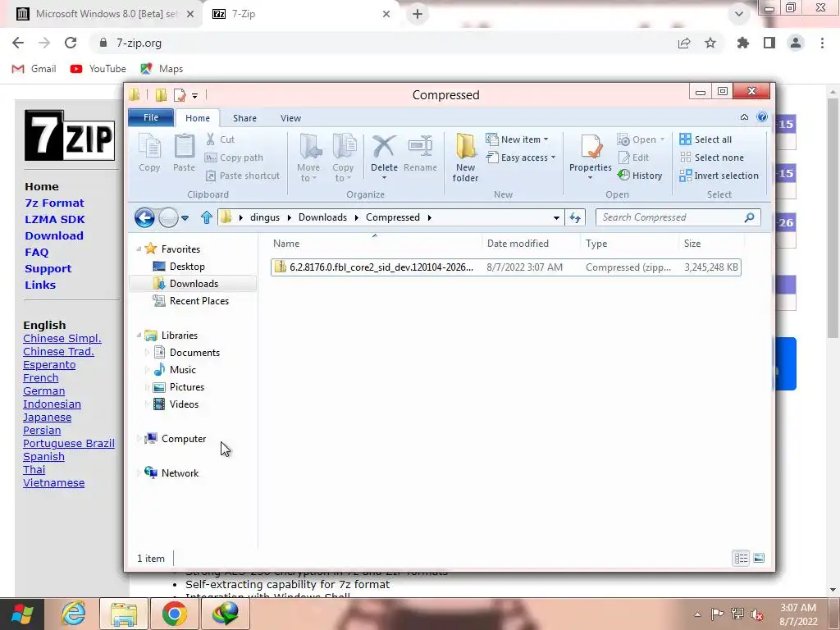
Task: Click the Cut scissors command
Action: coord(221,139)
